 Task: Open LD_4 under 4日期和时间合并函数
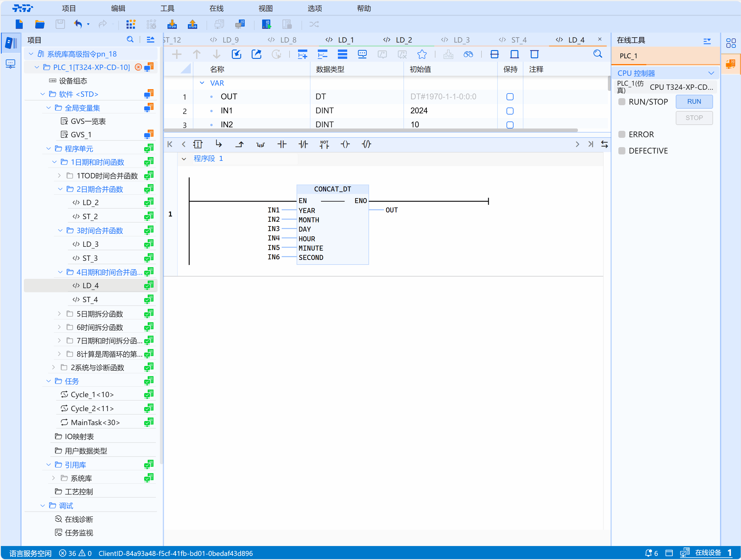(91, 285)
